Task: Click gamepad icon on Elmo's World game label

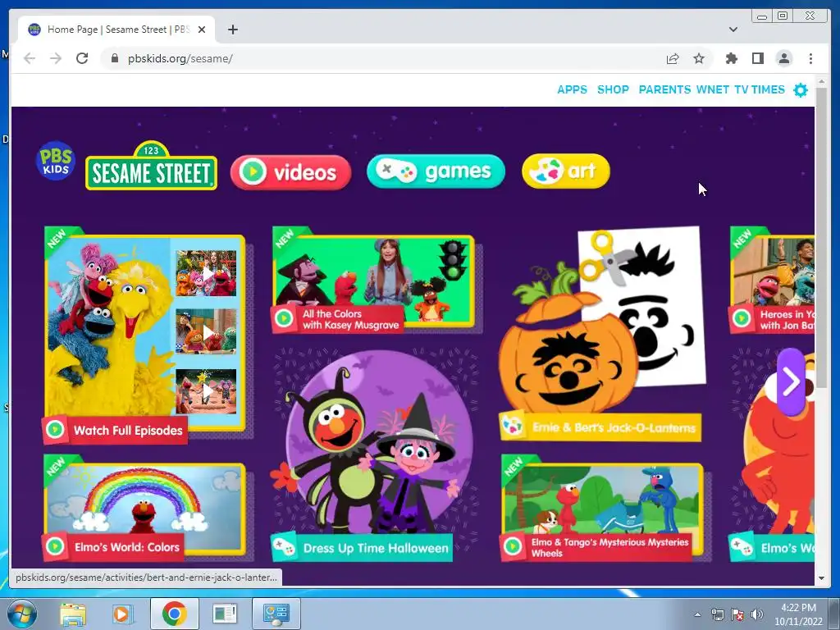Action: click(x=742, y=547)
